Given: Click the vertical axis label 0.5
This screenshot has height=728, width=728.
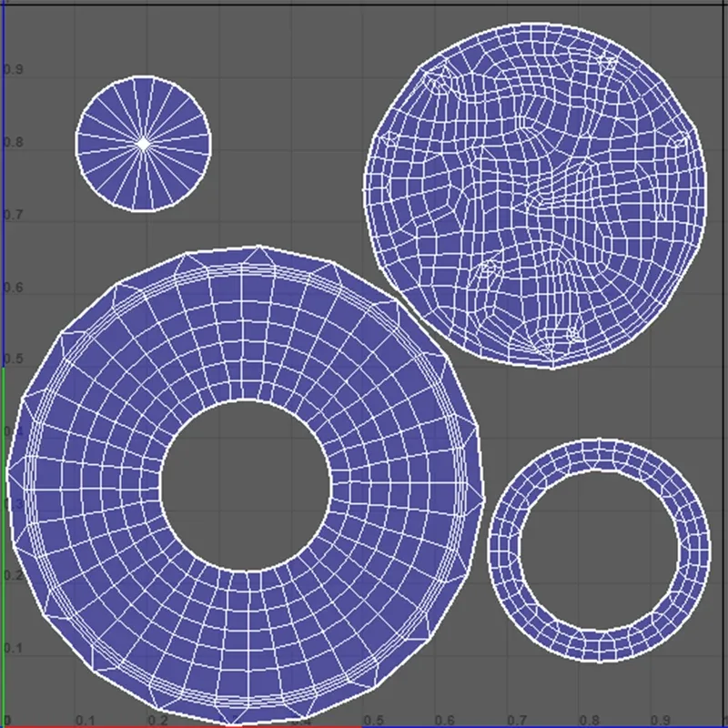Looking at the screenshot, I should pos(13,359).
